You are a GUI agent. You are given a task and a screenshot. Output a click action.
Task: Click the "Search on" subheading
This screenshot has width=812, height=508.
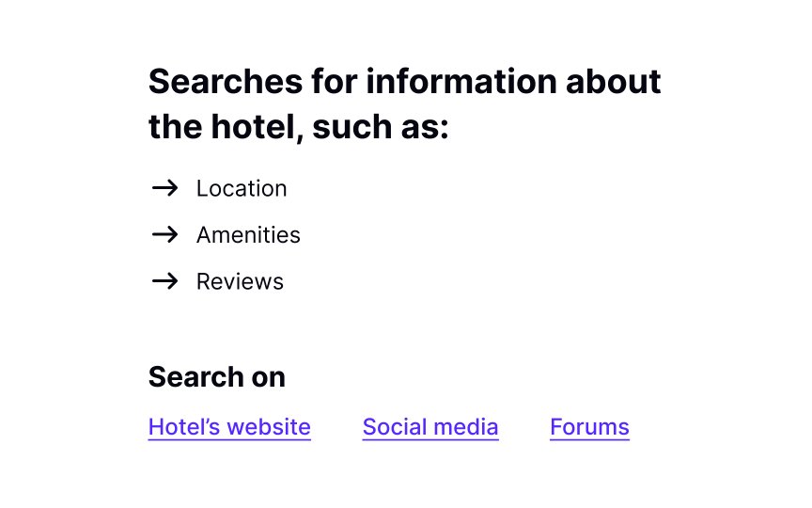pyautogui.click(x=216, y=377)
